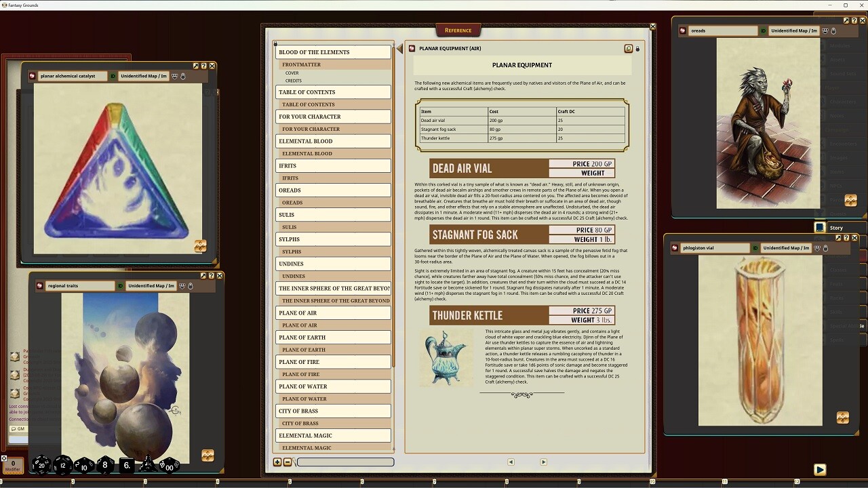Viewport: 868px width, 488px height.
Task: Toggle the lock padlock on the Planar Equipment (Air) window
Action: tap(637, 48)
